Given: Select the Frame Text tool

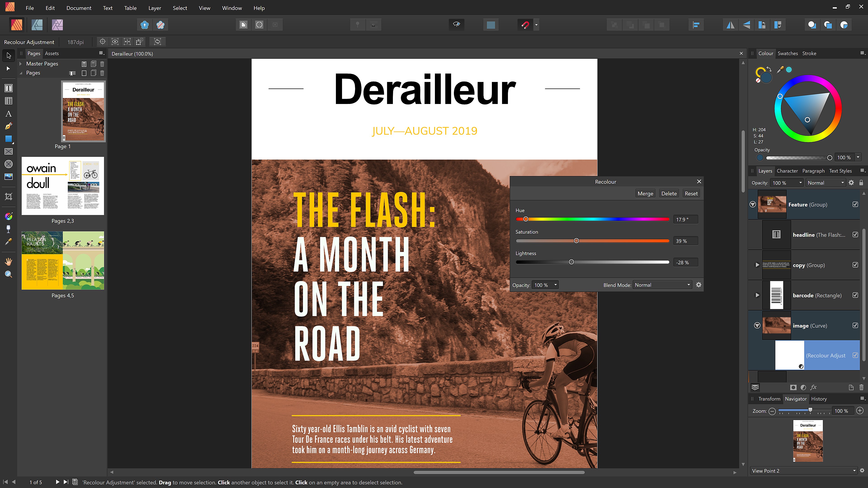Looking at the screenshot, I should (8, 88).
